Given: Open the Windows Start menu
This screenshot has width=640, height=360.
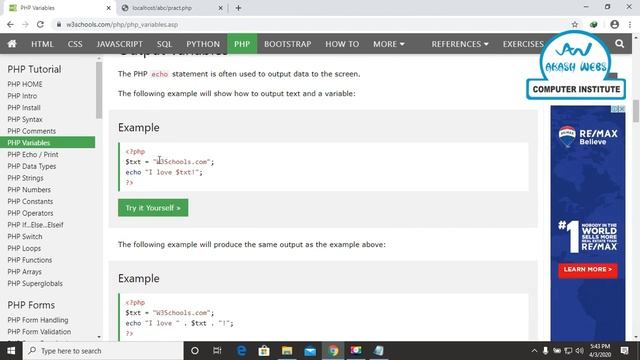Looking at the screenshot, I should [x=11, y=351].
